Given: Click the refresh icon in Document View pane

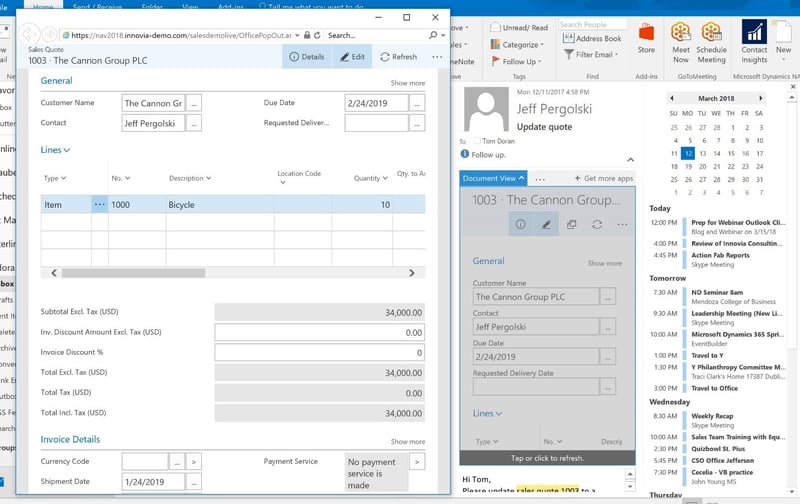Looking at the screenshot, I should (597, 224).
